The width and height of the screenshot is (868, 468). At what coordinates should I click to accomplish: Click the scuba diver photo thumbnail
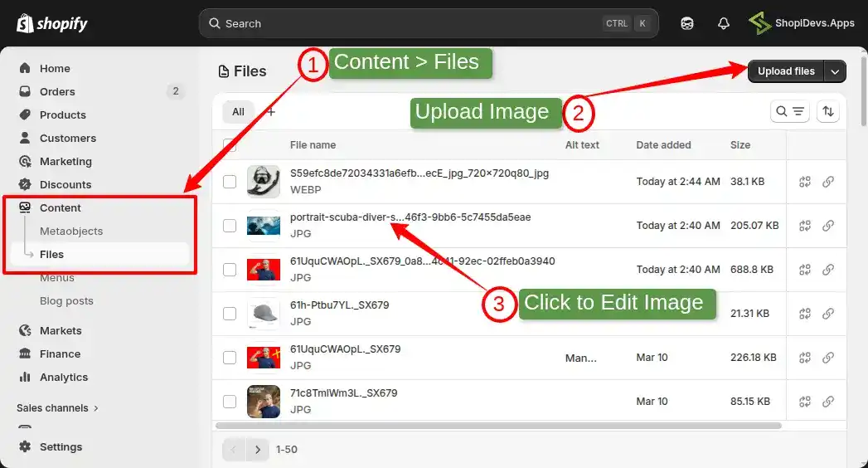264,226
